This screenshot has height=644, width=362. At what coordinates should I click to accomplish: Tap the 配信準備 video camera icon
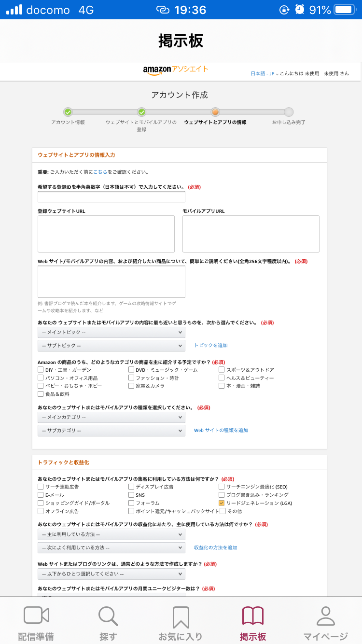tap(36, 616)
